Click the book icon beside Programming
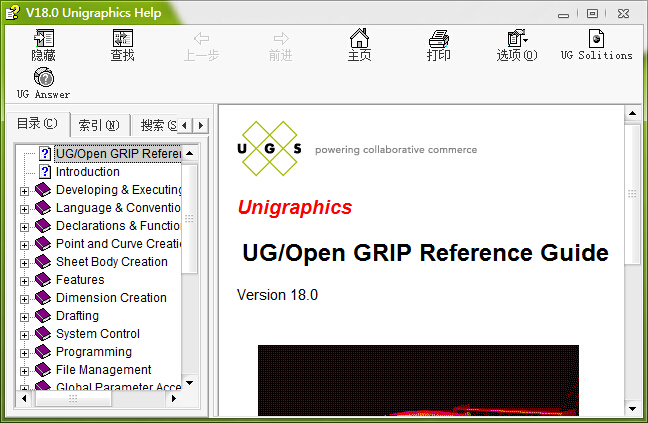The width and height of the screenshot is (648, 423). 43,352
